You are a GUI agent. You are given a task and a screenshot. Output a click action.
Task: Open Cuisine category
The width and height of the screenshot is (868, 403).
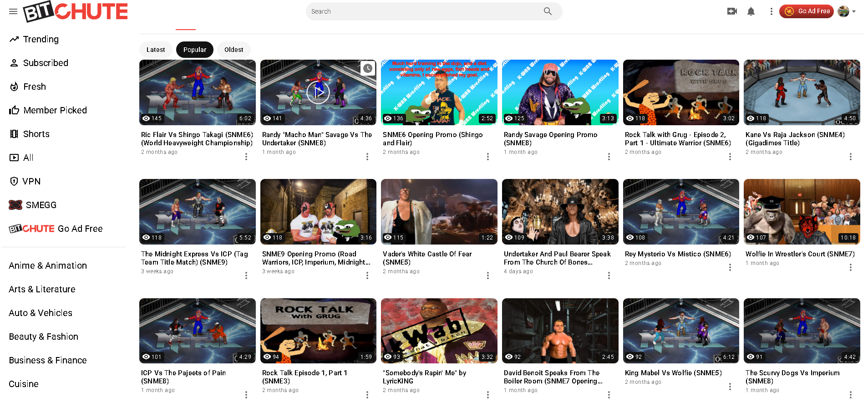click(x=24, y=384)
